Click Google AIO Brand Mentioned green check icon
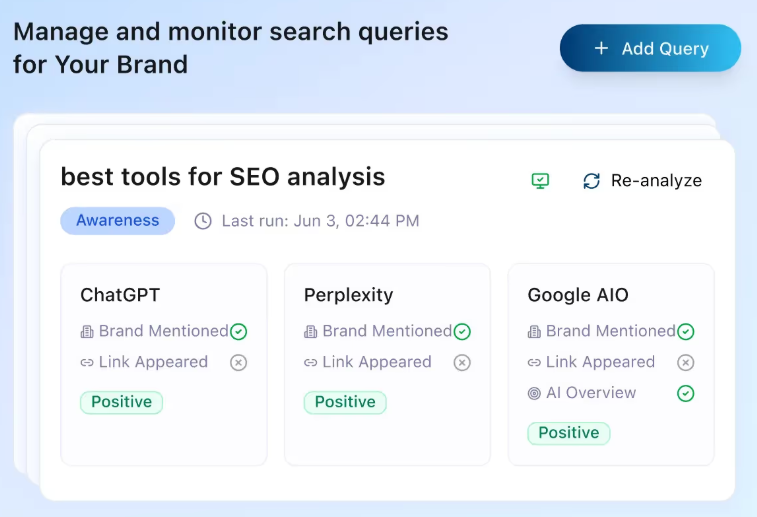The width and height of the screenshot is (757, 517). click(686, 332)
